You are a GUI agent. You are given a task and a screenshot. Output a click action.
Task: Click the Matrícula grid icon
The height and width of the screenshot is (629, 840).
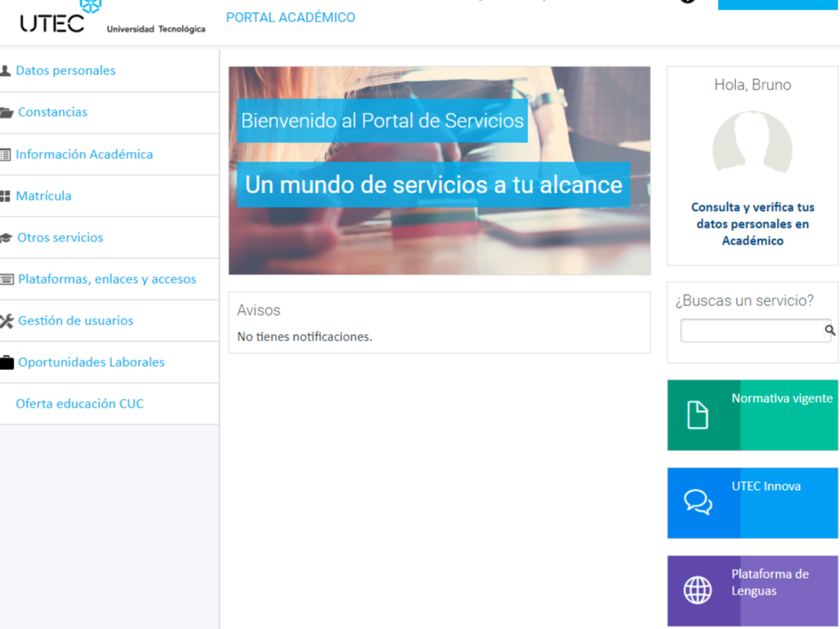pos(7,195)
